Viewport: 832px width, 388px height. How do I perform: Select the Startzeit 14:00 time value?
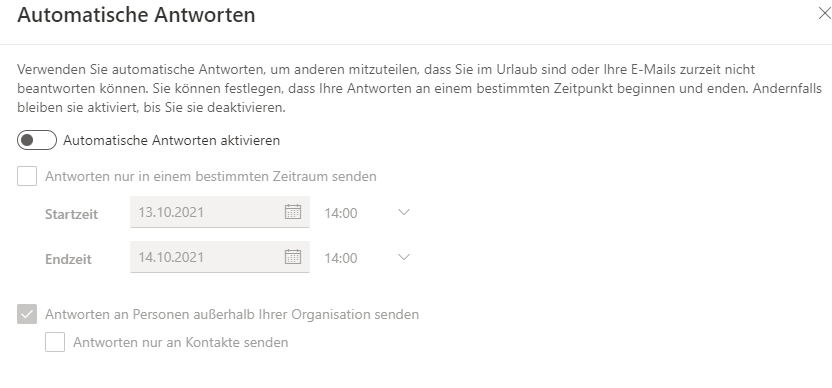coord(341,213)
